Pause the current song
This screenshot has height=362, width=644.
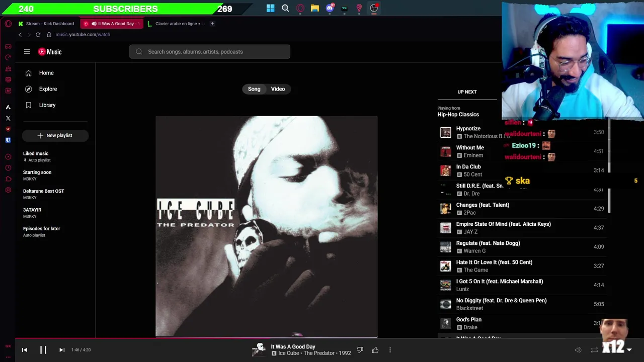(43, 350)
